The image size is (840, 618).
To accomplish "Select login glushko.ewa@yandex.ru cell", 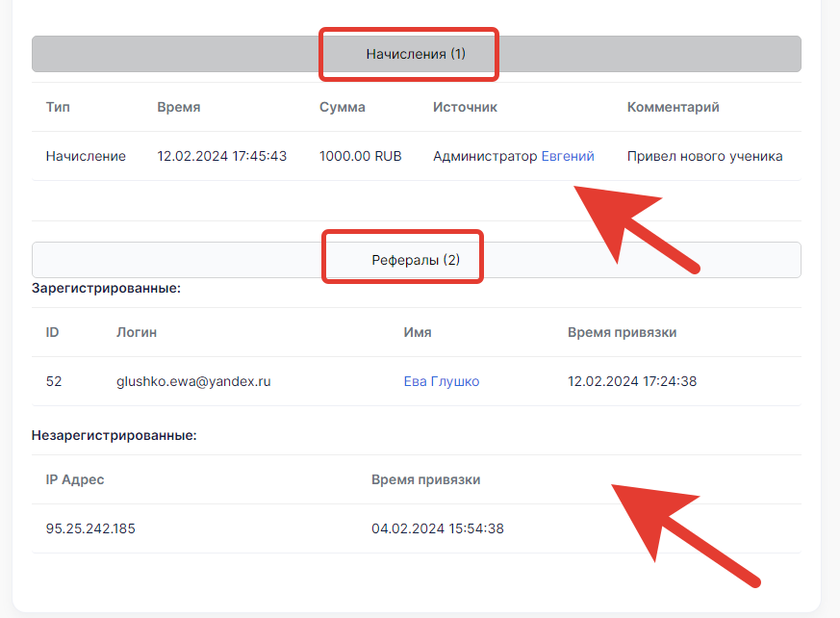I will pyautogui.click(x=194, y=381).
